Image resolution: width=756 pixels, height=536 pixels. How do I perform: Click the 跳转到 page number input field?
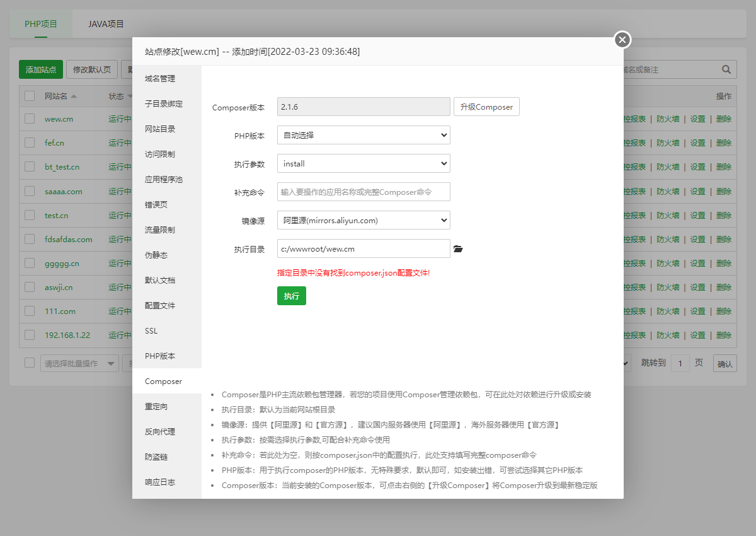(x=680, y=363)
